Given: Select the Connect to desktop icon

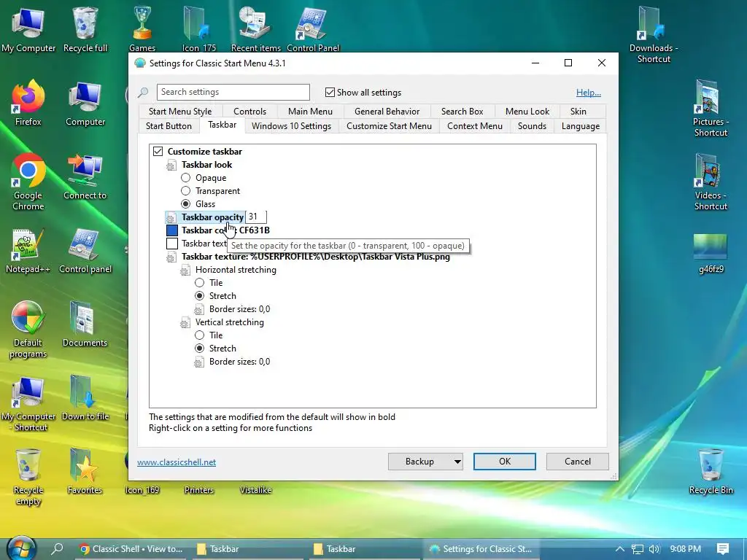Looking at the screenshot, I should 85,177.
